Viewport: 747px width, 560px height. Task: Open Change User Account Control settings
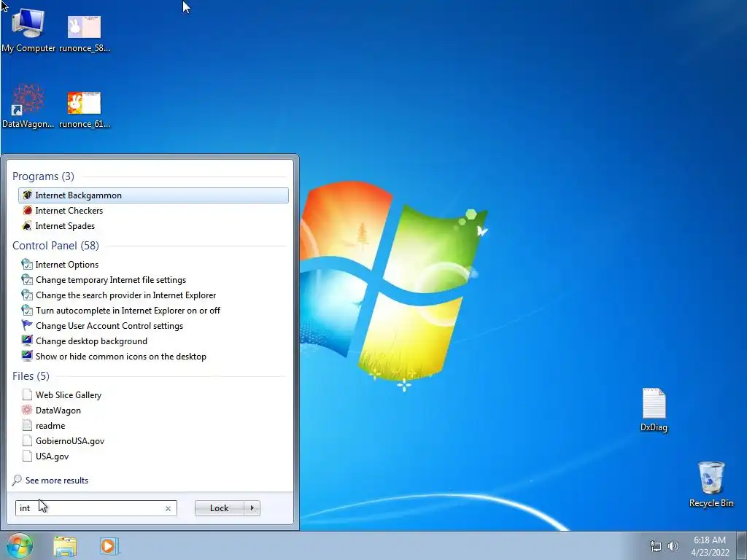tap(153, 326)
